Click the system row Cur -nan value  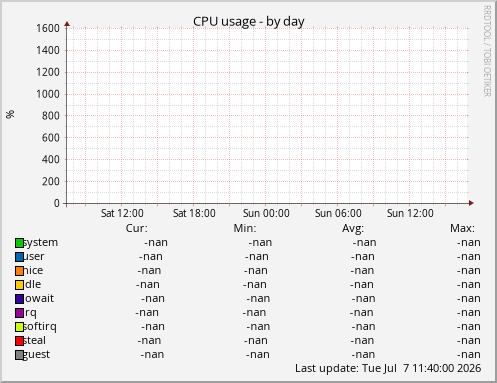point(156,243)
